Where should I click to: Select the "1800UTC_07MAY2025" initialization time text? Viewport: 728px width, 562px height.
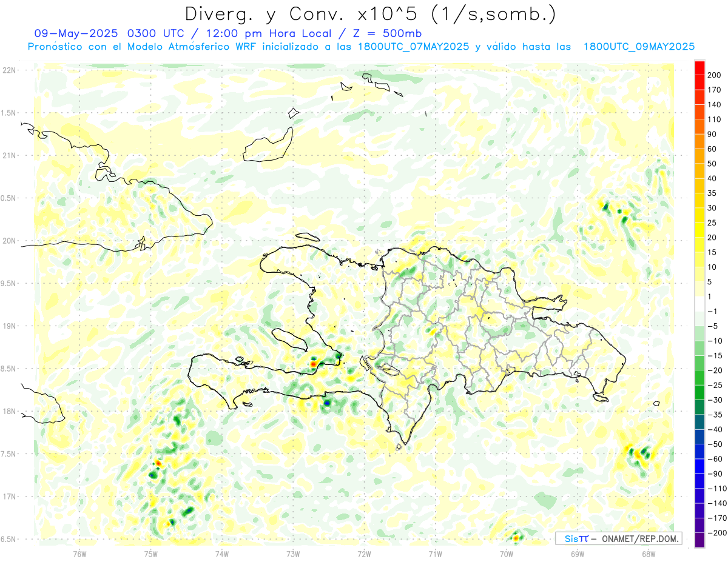tap(414, 47)
